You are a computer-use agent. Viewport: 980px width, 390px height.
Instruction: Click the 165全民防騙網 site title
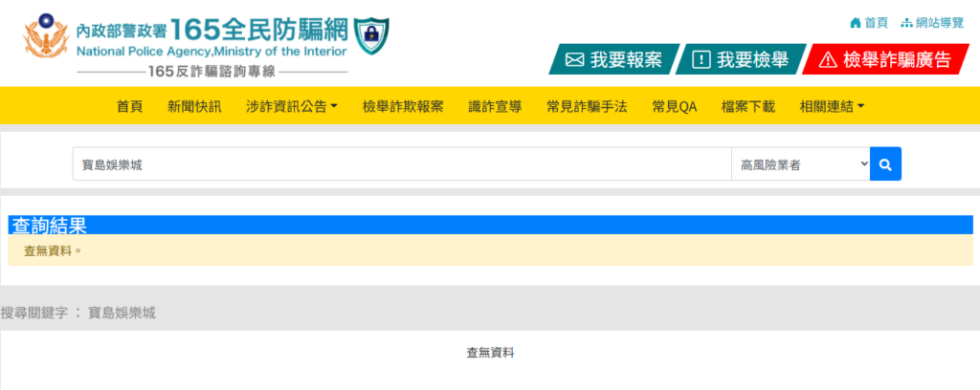click(x=258, y=28)
